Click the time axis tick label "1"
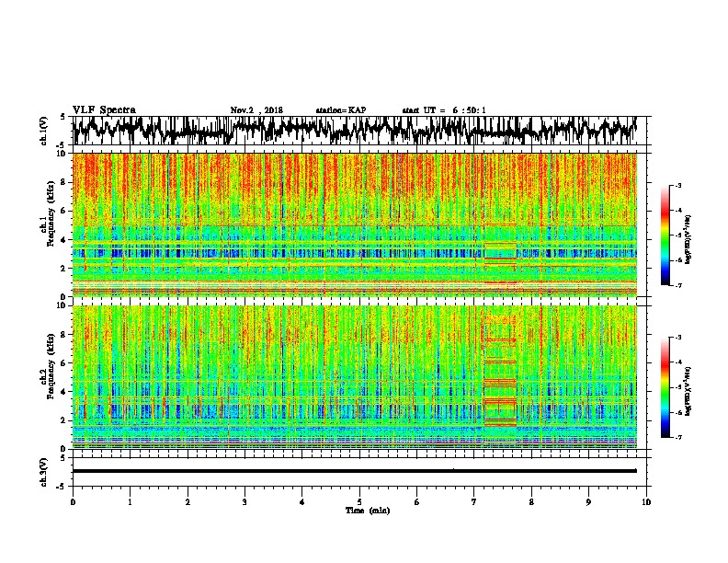 pyautogui.click(x=130, y=502)
